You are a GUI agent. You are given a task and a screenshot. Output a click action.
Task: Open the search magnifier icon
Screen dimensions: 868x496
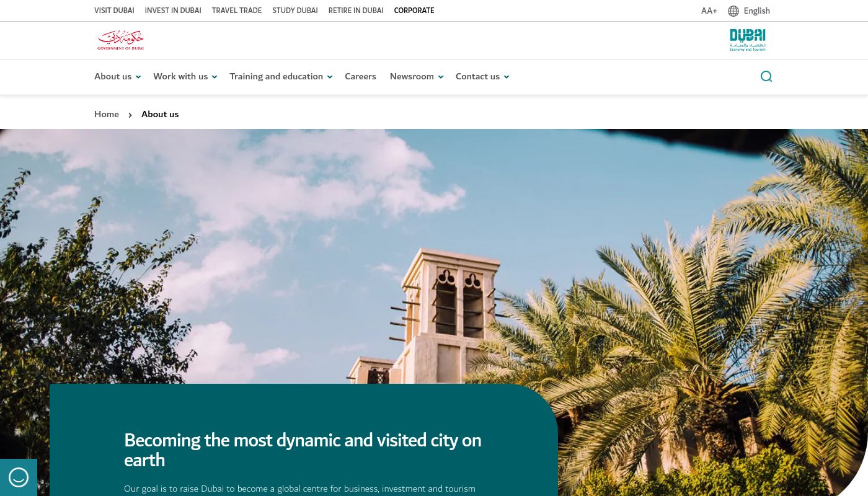[766, 76]
